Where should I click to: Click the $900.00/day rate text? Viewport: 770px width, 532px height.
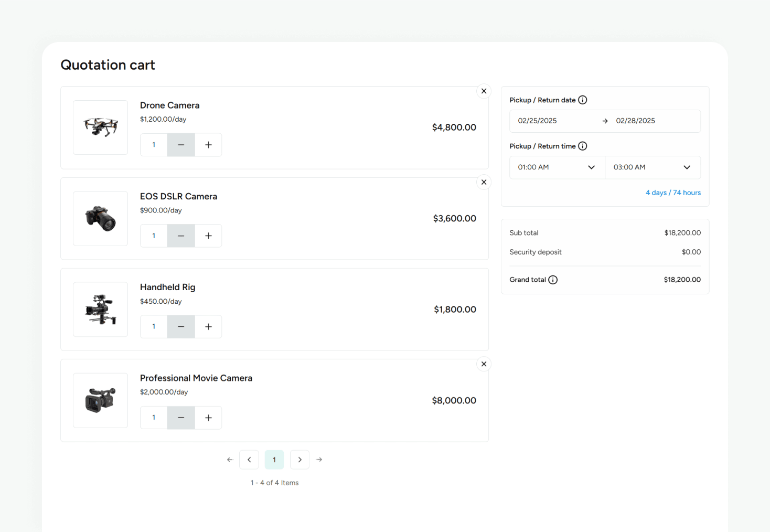tap(161, 210)
